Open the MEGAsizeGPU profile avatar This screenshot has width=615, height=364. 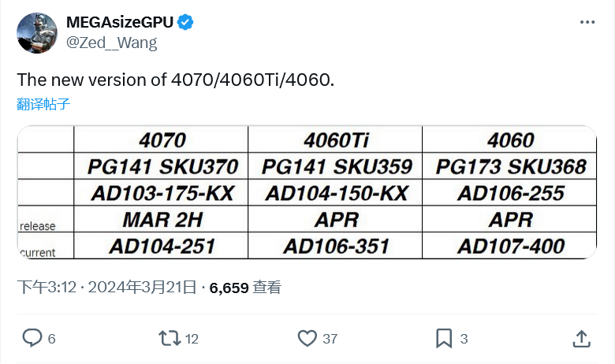click(36, 33)
